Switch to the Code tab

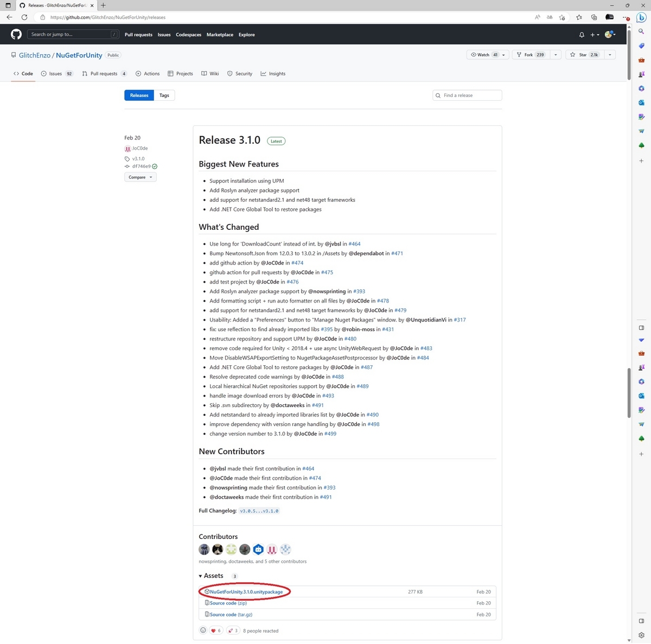coord(23,74)
